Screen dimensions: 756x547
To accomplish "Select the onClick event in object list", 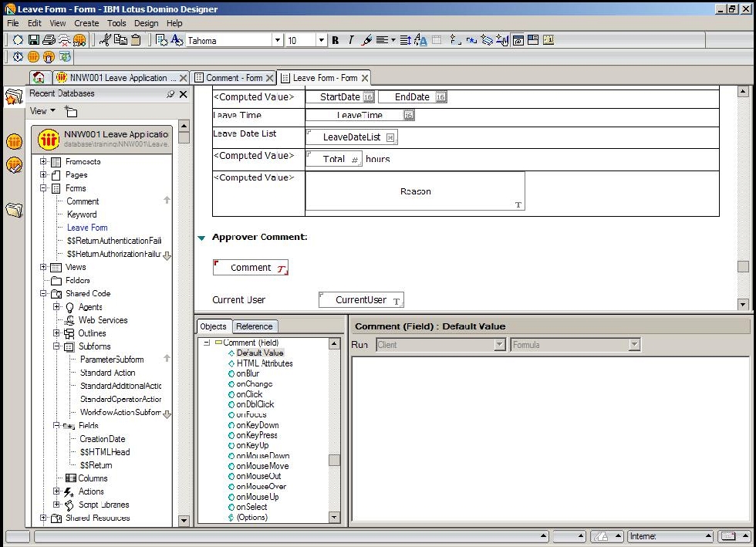I will (x=249, y=394).
